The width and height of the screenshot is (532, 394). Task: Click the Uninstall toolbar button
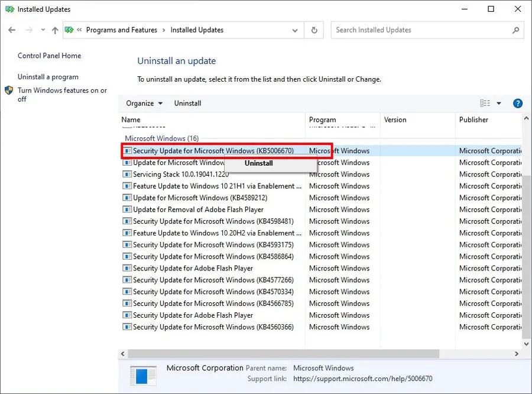187,104
